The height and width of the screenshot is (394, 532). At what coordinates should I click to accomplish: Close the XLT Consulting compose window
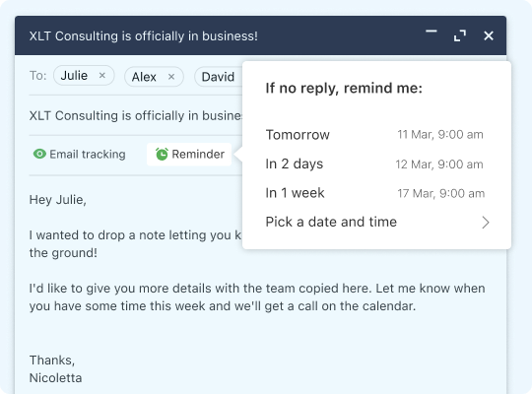pyautogui.click(x=489, y=35)
